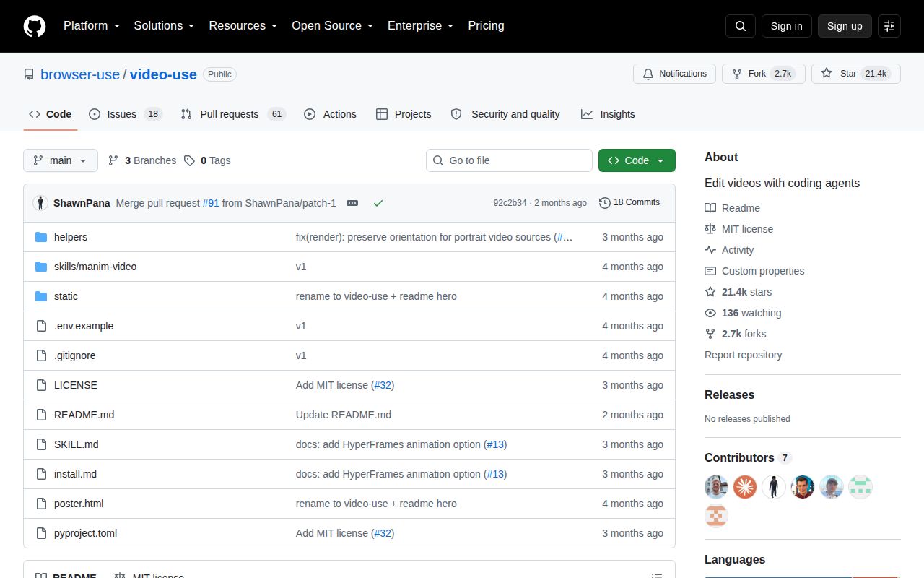The width and height of the screenshot is (924, 578).
Task: Click the Sign in button
Action: (786, 26)
